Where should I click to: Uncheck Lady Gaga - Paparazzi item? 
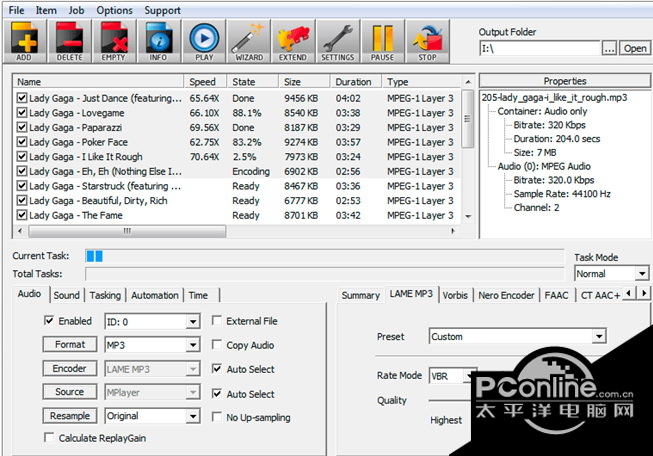(22, 127)
